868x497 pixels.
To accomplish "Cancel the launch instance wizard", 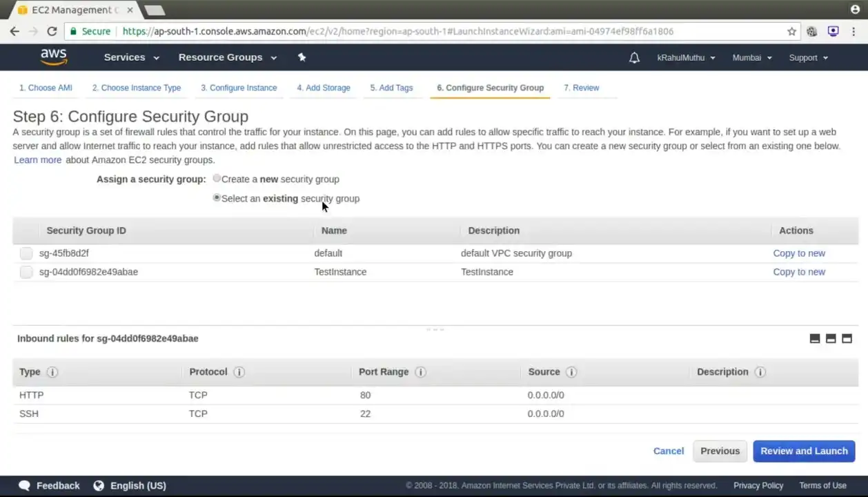I will click(x=669, y=451).
